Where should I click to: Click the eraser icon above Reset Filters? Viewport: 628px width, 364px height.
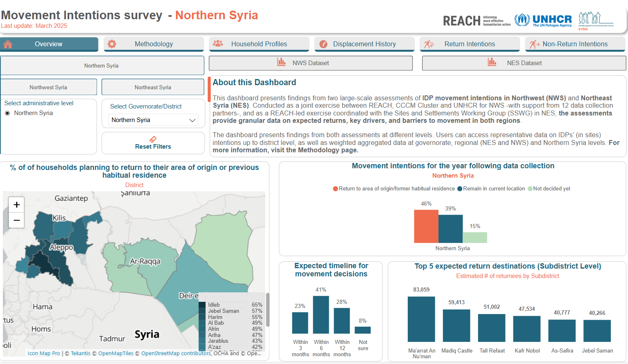pyautogui.click(x=153, y=139)
